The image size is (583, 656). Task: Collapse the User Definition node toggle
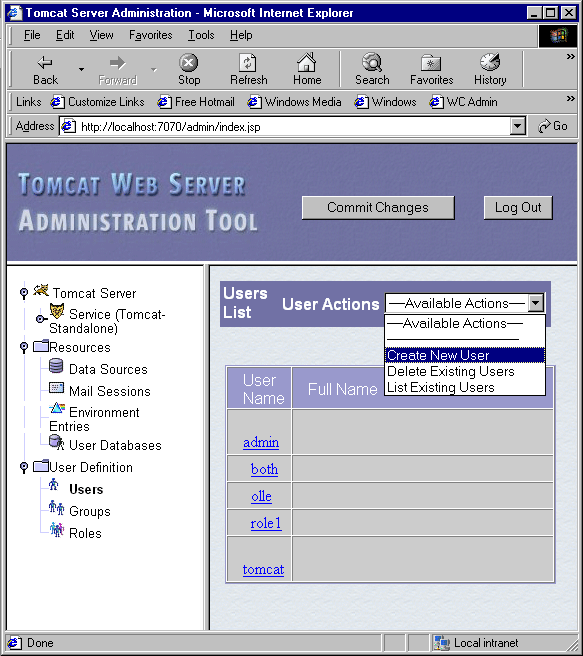tap(24, 467)
